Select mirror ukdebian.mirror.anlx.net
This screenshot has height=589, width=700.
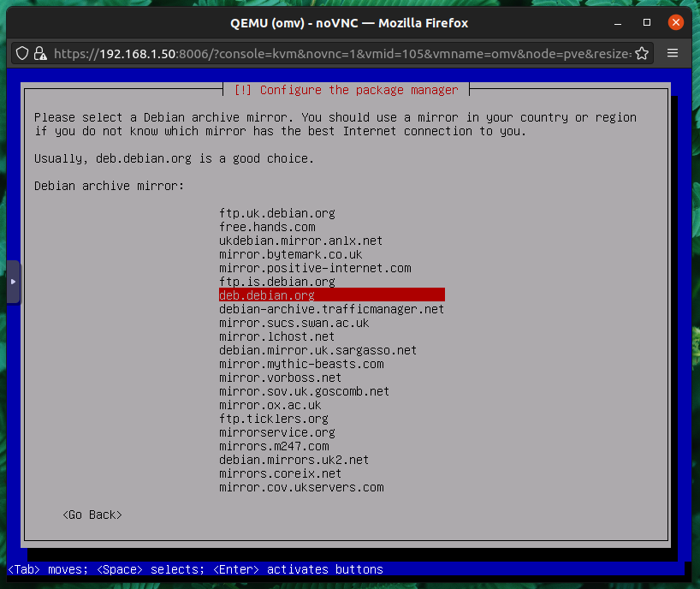[x=301, y=241]
